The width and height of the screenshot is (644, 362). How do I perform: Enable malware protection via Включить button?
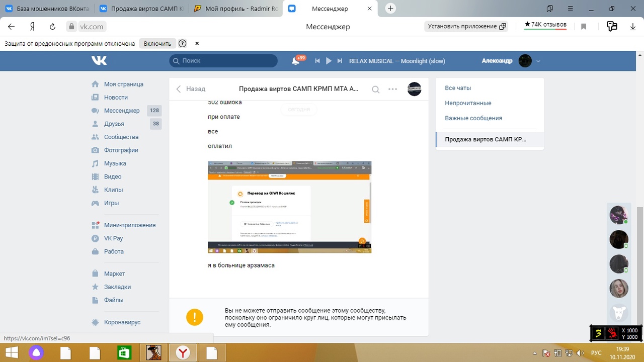coord(157,44)
